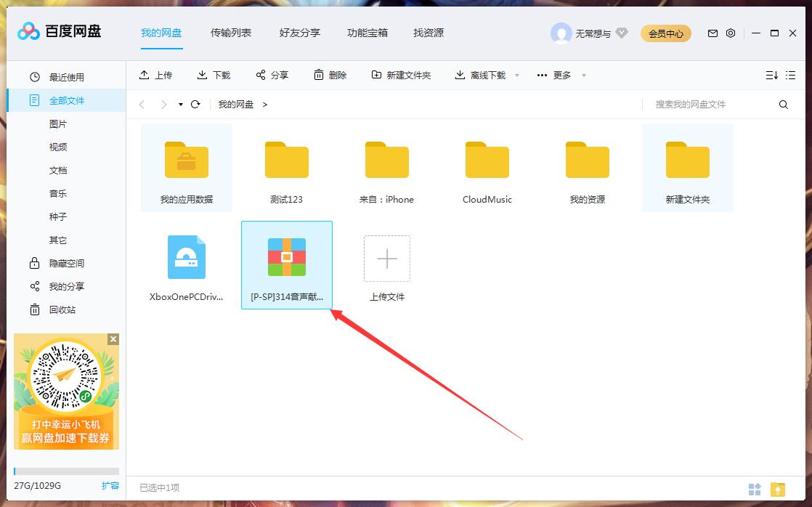Open 我的分享 in the sidebar
This screenshot has width=812, height=507.
66,286
